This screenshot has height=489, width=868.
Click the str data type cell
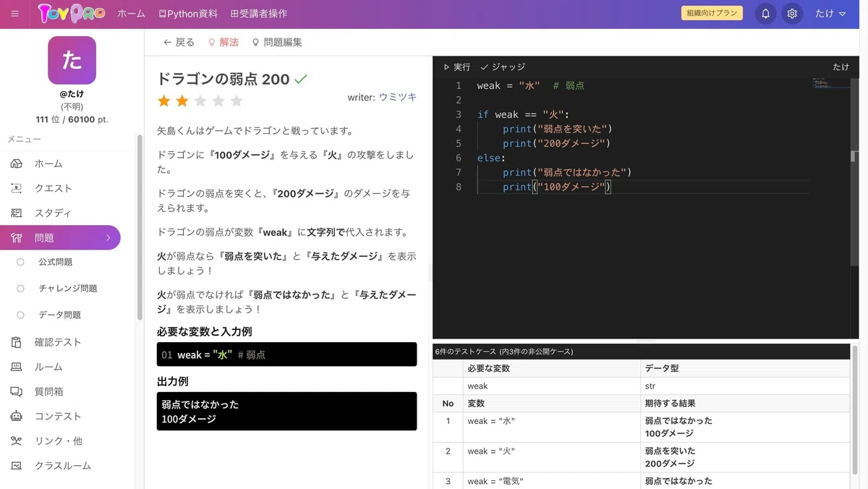[x=745, y=386]
